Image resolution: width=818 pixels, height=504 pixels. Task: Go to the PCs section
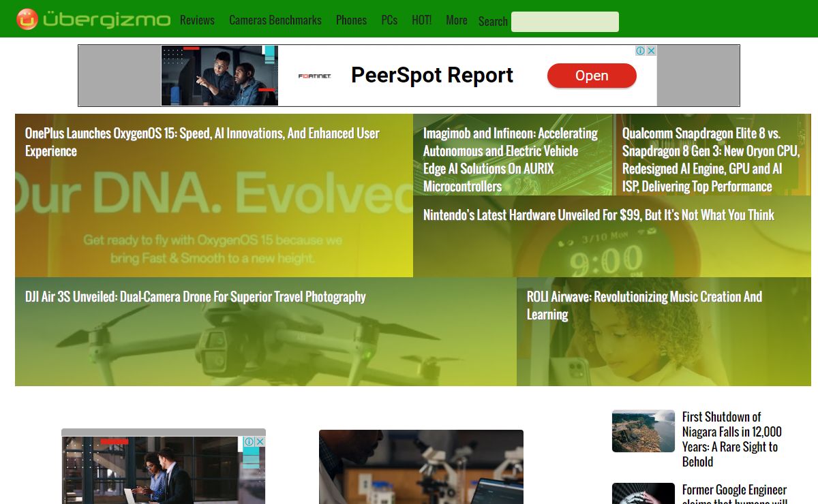tap(389, 20)
